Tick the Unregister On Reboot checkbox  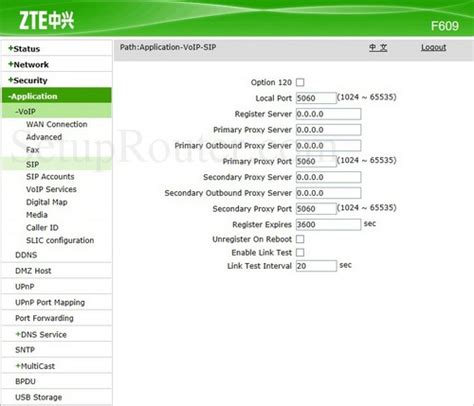300,239
